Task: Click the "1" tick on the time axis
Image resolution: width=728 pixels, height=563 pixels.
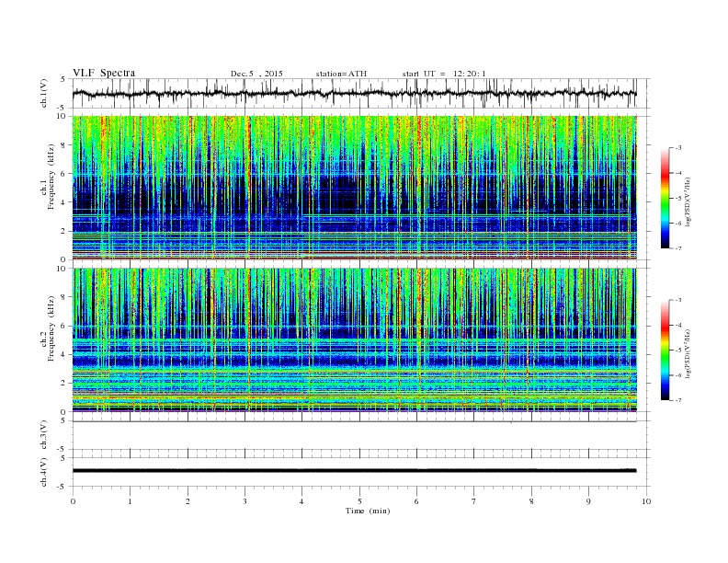Action: (131, 501)
